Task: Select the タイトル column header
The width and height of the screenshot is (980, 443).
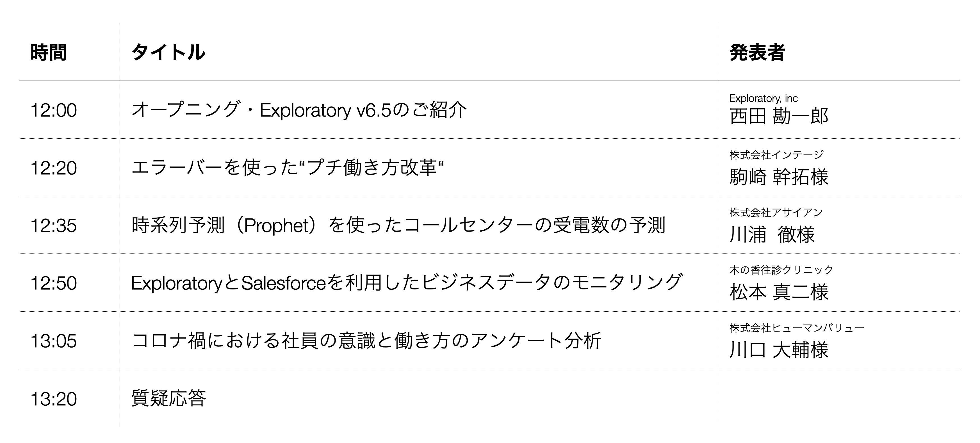Action: pos(168,52)
